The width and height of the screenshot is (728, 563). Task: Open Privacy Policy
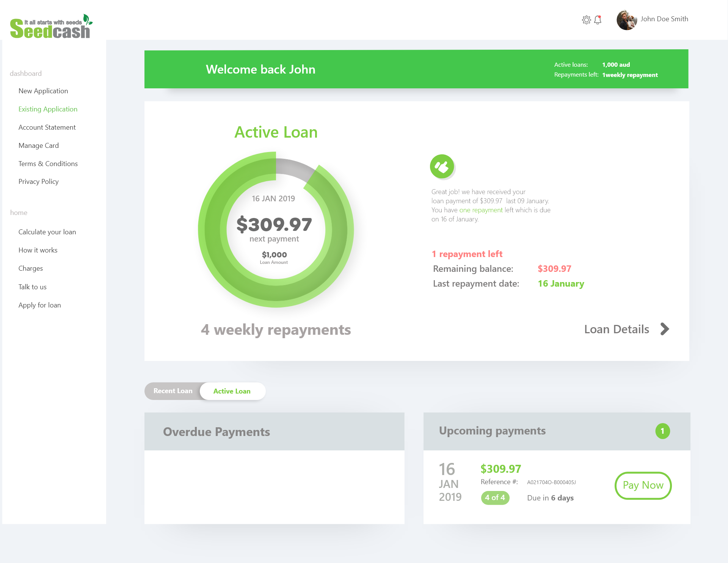click(x=39, y=182)
